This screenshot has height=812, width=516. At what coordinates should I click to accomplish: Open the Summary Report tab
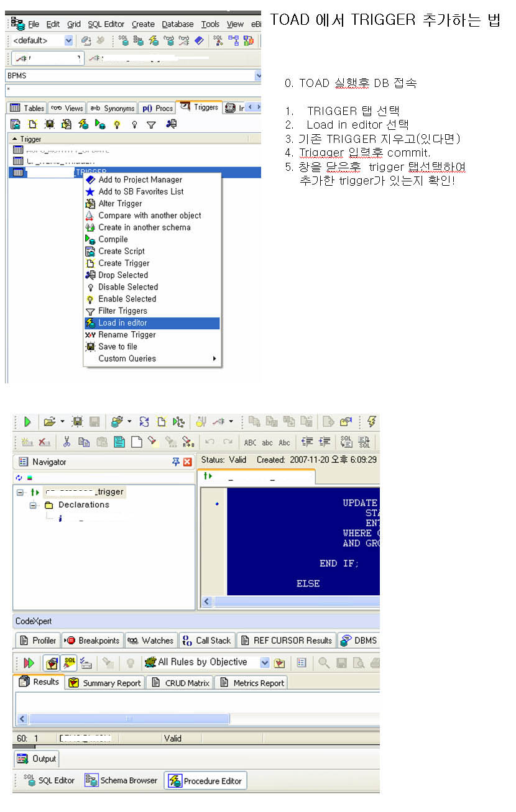[105, 683]
